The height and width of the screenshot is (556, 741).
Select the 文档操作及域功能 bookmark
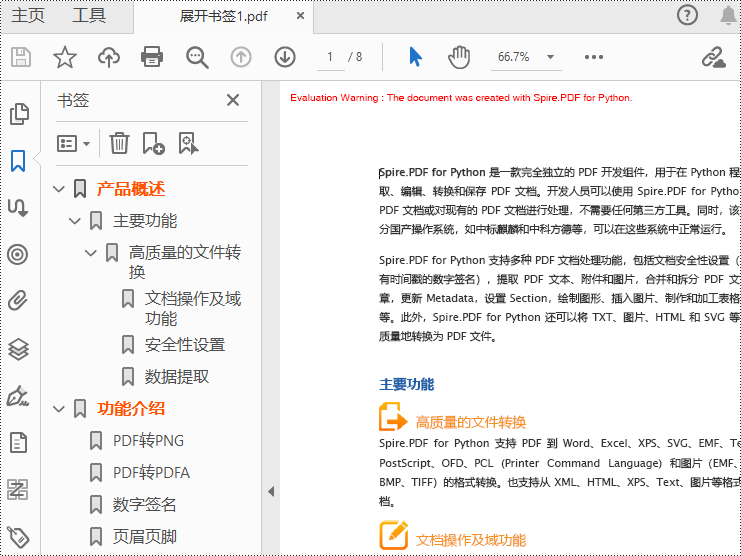(x=193, y=308)
